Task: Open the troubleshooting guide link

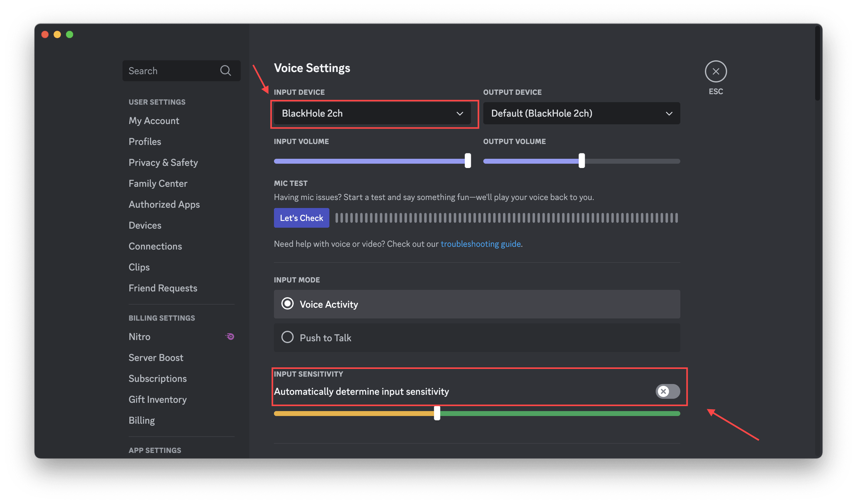Action: pyautogui.click(x=481, y=244)
